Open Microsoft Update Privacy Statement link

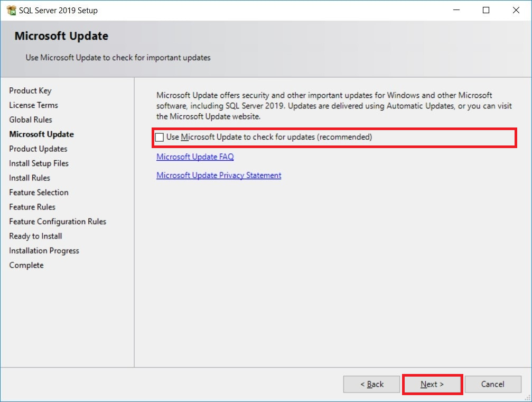[x=219, y=175]
